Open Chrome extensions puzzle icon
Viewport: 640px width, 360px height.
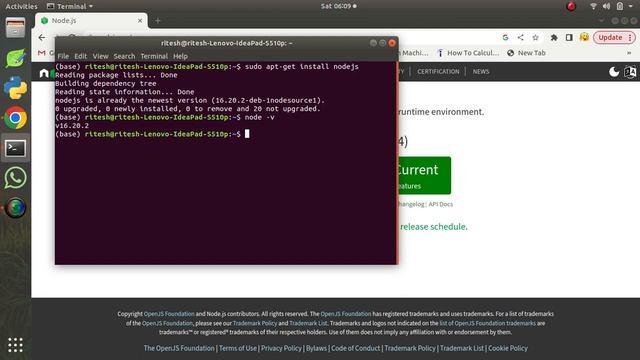pos(554,38)
